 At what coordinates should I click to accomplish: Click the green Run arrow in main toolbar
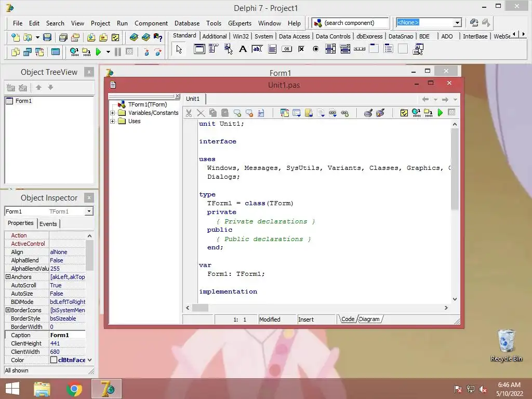click(x=98, y=52)
